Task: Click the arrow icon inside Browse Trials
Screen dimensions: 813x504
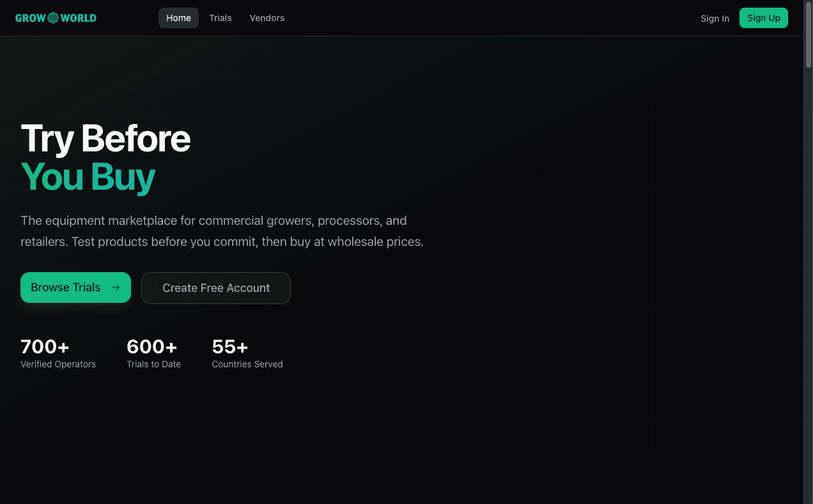Action: coord(116,287)
